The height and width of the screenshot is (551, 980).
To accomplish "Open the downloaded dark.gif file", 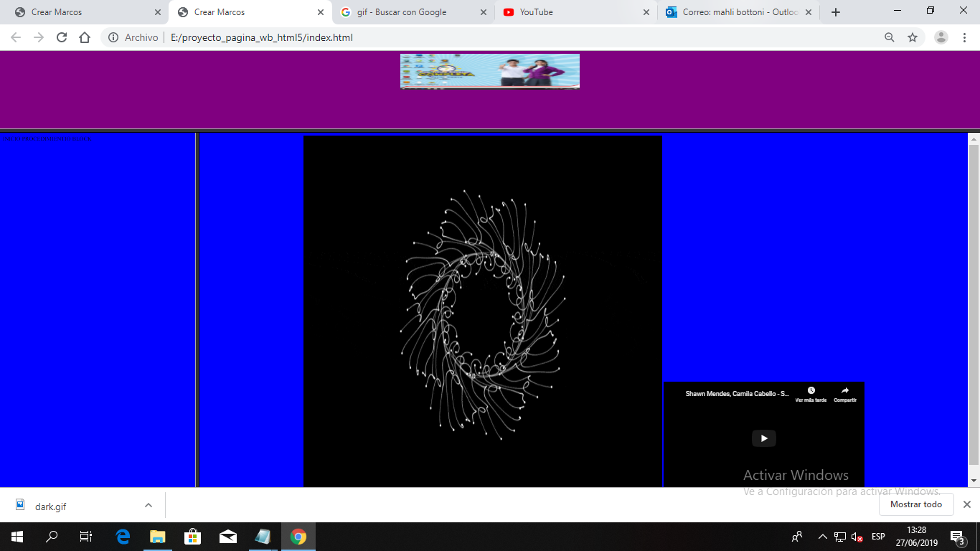I will click(x=50, y=506).
